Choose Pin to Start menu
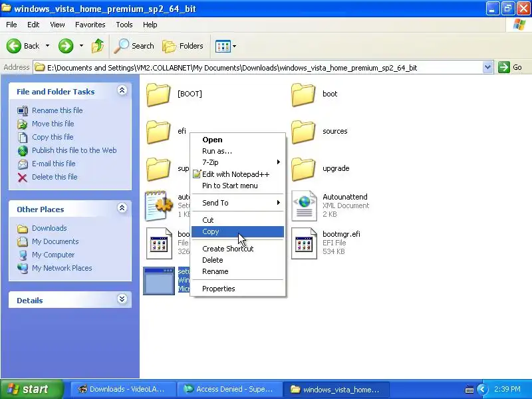 pos(237,186)
